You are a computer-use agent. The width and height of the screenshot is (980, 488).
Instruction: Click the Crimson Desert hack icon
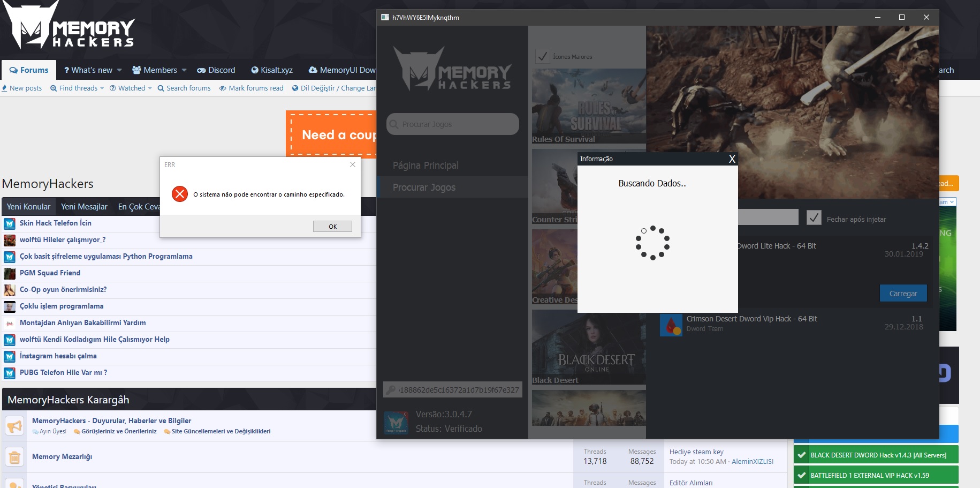pos(671,325)
